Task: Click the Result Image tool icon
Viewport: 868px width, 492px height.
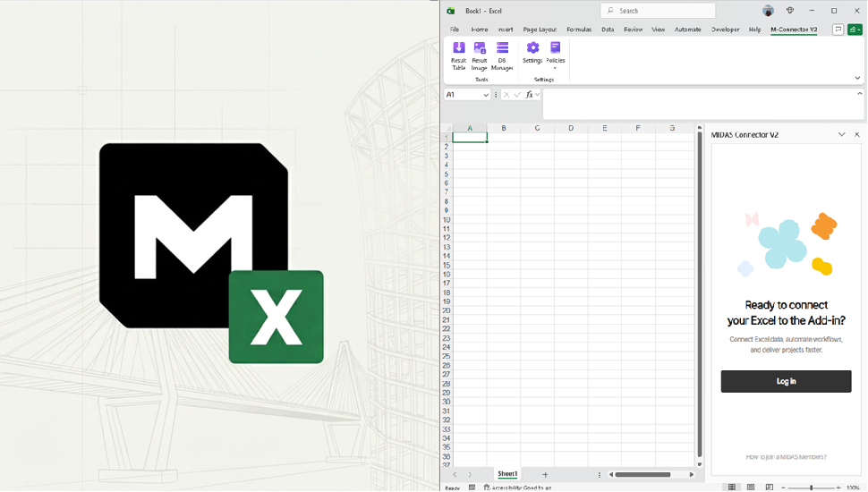Action: click(480, 55)
